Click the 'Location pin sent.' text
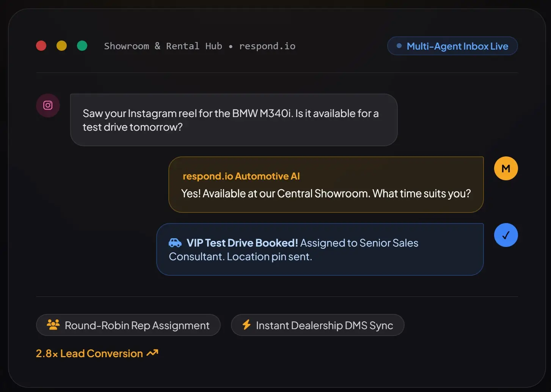The height and width of the screenshot is (392, 551). [x=270, y=256]
